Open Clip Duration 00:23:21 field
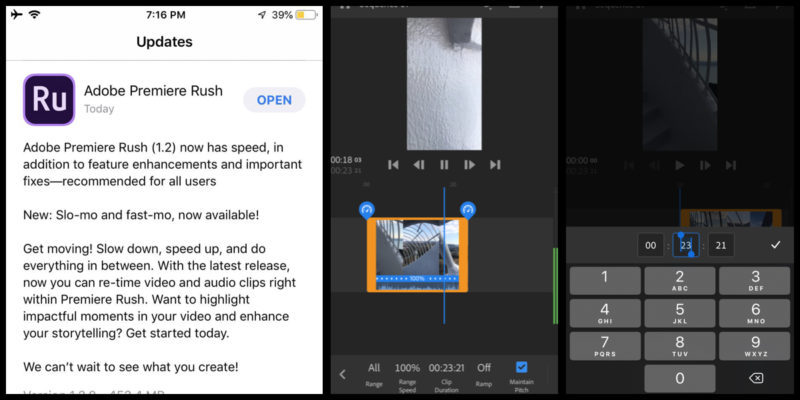 point(446,377)
